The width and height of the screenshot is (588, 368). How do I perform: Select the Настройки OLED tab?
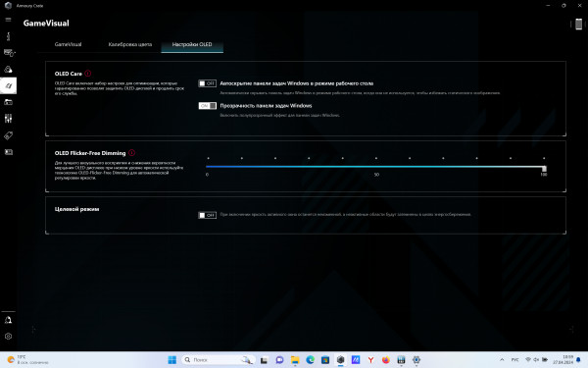(192, 45)
